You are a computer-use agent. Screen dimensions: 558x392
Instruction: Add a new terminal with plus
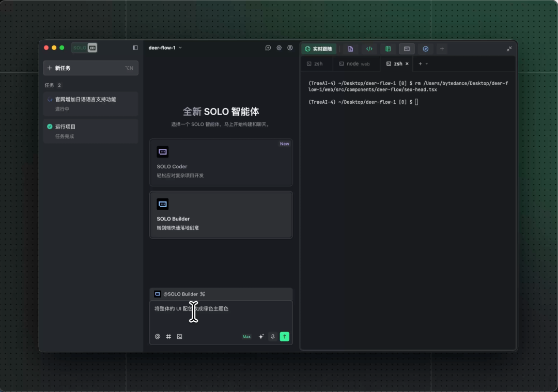420,64
